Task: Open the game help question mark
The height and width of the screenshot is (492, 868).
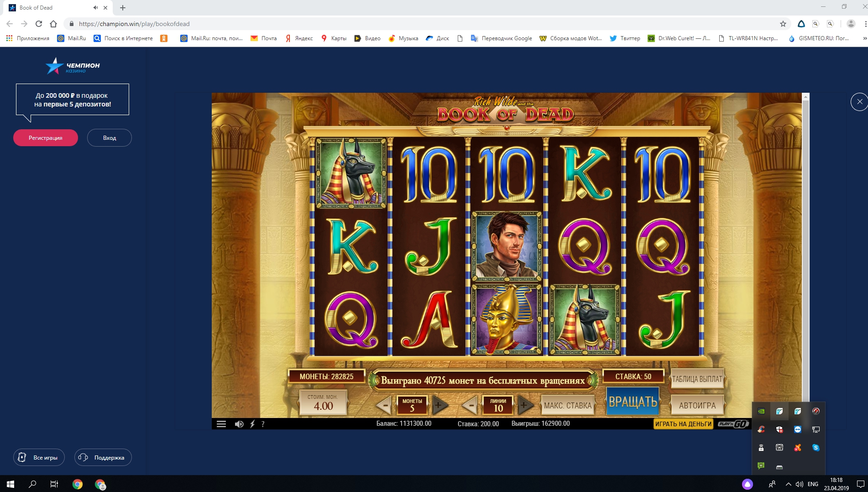Action: [x=263, y=424]
